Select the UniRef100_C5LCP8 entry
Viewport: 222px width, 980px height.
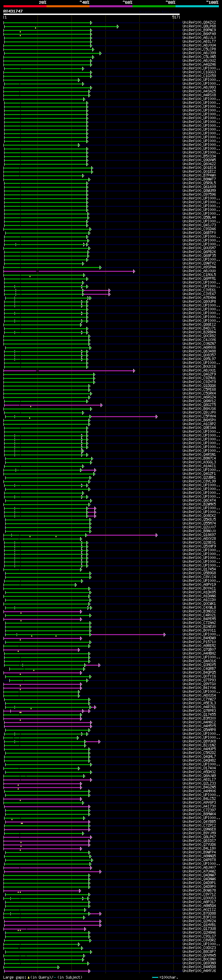199,49
